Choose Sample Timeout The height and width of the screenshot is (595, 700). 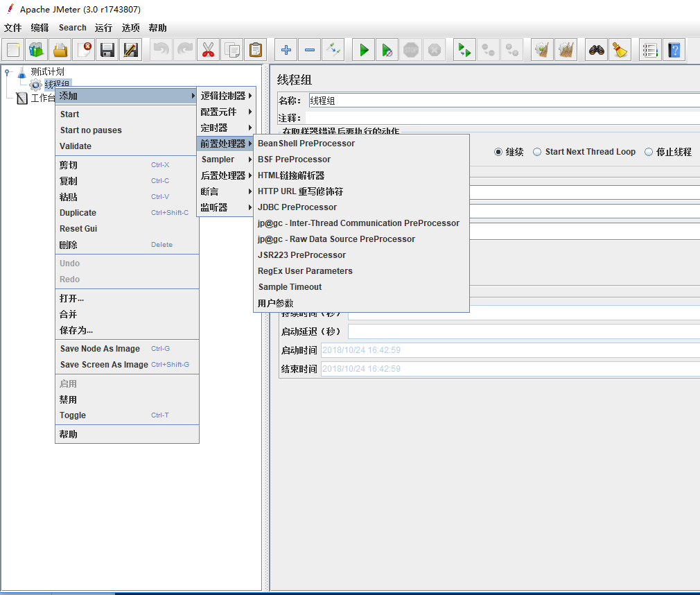click(361, 287)
